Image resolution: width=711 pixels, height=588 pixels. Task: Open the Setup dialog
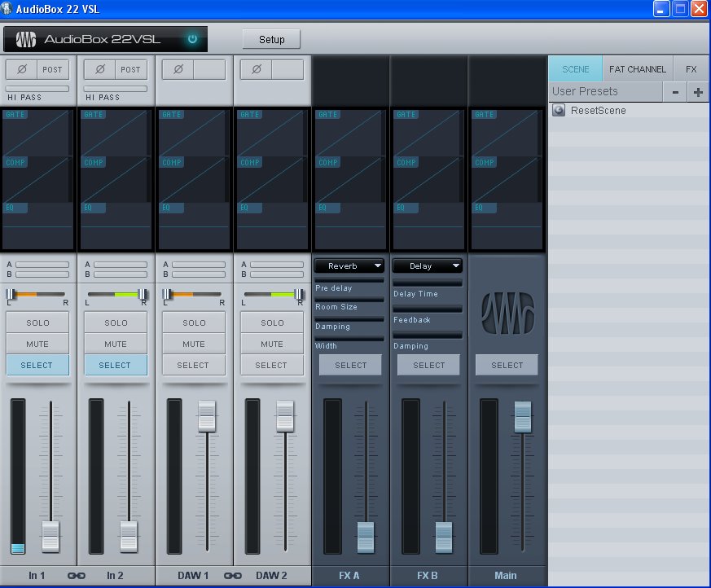click(271, 39)
